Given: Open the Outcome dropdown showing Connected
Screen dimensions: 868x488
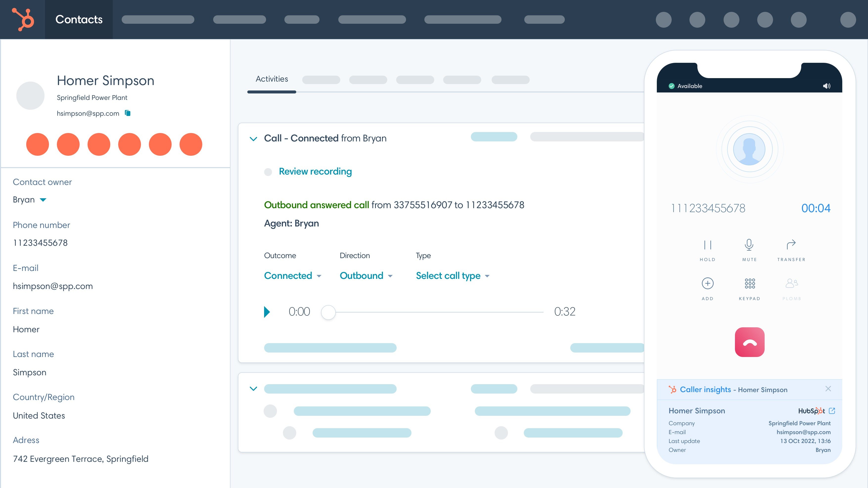Looking at the screenshot, I should (x=293, y=275).
